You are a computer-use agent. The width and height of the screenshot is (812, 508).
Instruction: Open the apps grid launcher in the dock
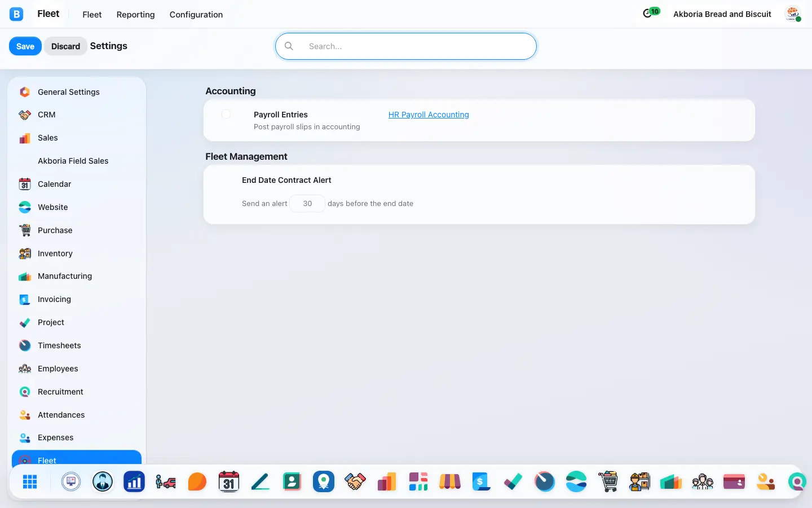[x=30, y=481]
